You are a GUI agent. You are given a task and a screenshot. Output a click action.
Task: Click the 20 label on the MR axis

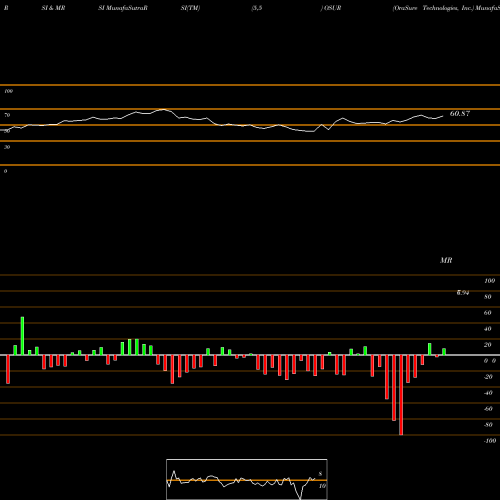(488, 345)
